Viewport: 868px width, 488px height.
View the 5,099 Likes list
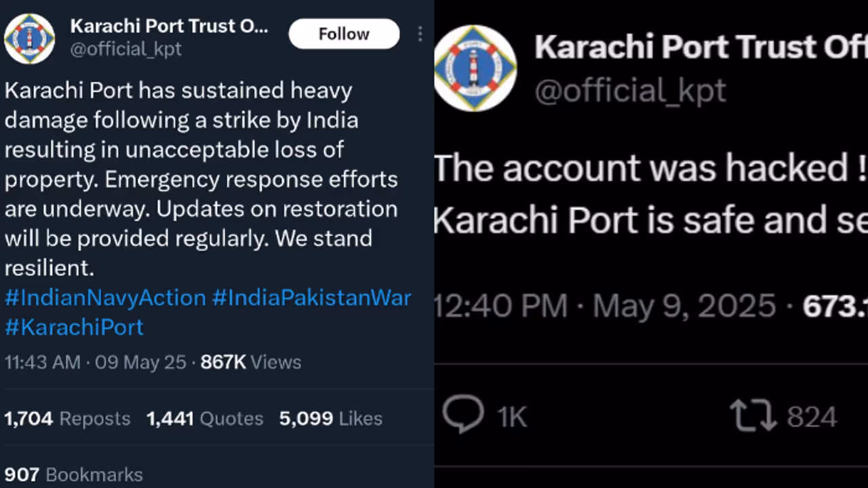[x=330, y=418]
